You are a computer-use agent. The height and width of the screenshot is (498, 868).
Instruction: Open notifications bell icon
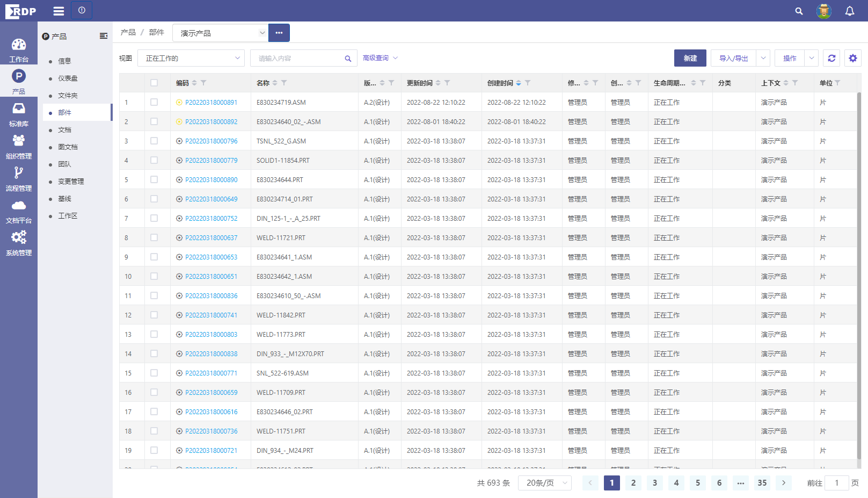[850, 11]
